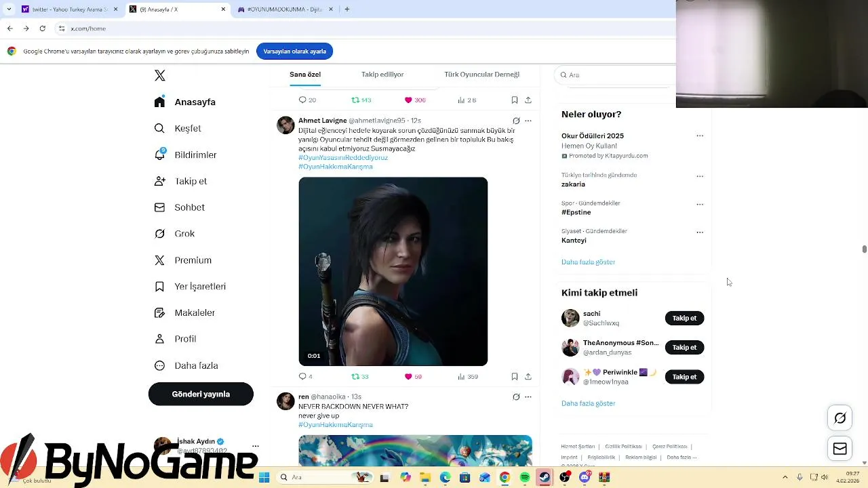Viewport: 868px width, 488px height.
Task: Open options for Okur Ödülleri 2025 trend
Action: (x=700, y=136)
